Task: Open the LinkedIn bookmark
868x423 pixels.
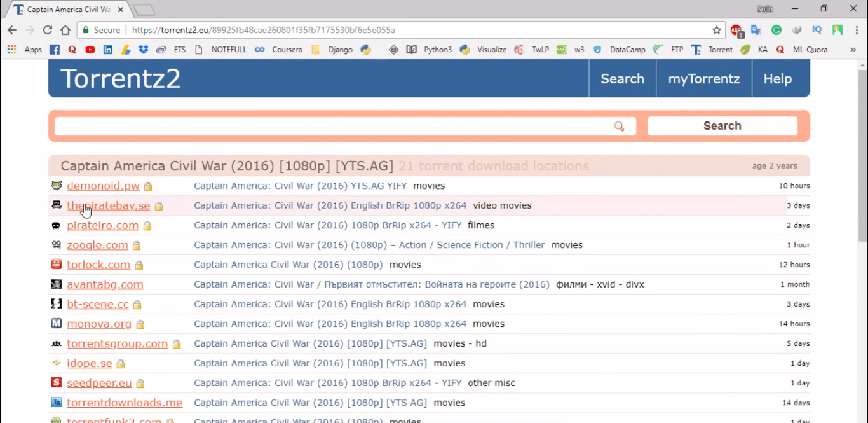Action: (108, 49)
